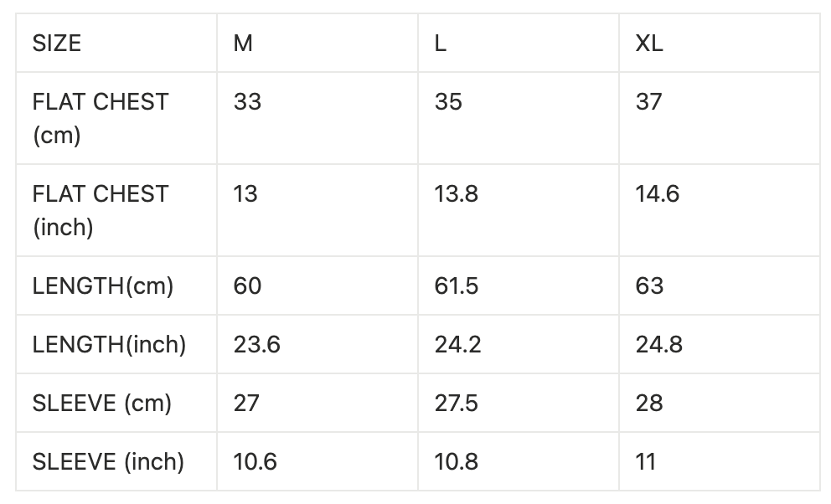
Task: Click the XL sleeve inch value 11
Action: pyautogui.click(x=646, y=462)
